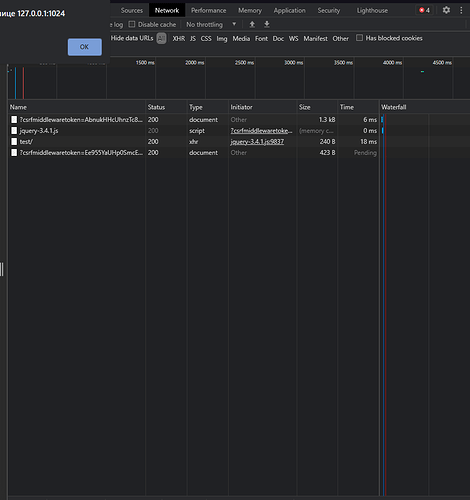Check the Has blocked cookies checkbox
The height and width of the screenshot is (500, 470).
359,38
